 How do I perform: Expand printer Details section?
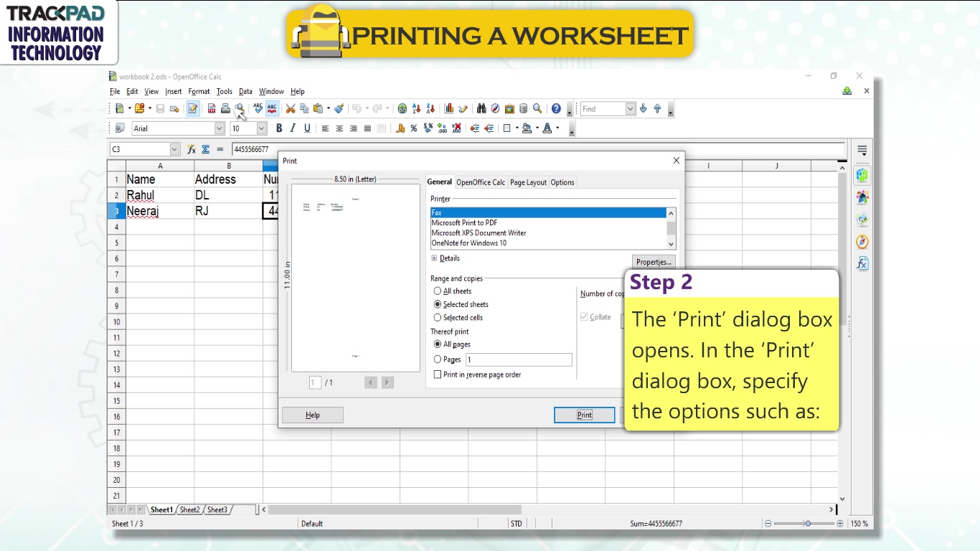pyautogui.click(x=434, y=258)
